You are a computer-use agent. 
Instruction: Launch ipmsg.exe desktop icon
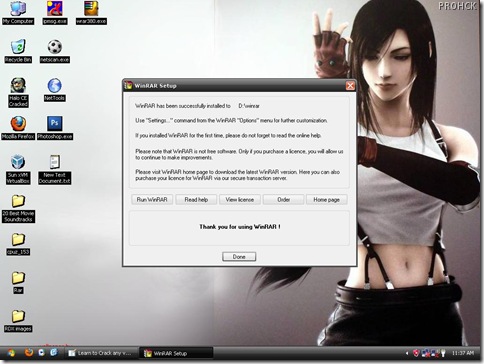pos(55,13)
